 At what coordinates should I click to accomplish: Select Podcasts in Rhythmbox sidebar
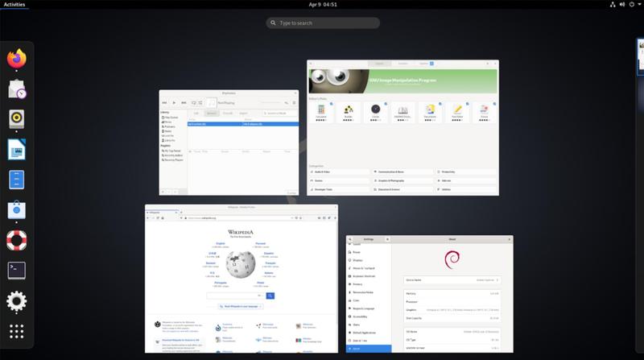170,126
